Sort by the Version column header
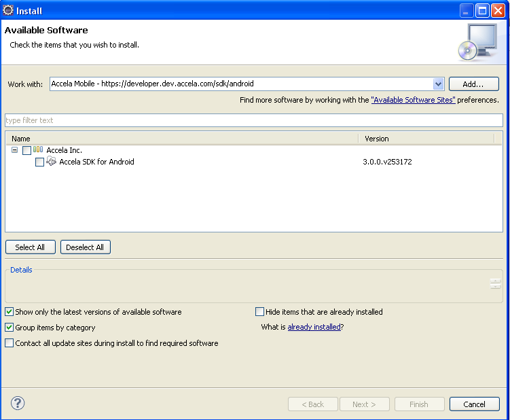The width and height of the screenshot is (510, 420). point(426,139)
